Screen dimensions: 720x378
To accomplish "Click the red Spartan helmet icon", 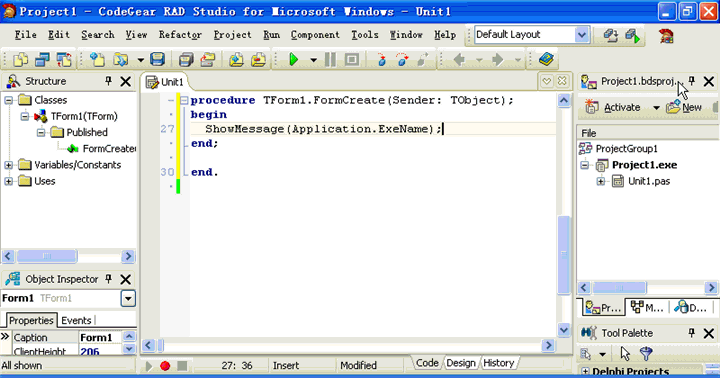I will coord(666,35).
